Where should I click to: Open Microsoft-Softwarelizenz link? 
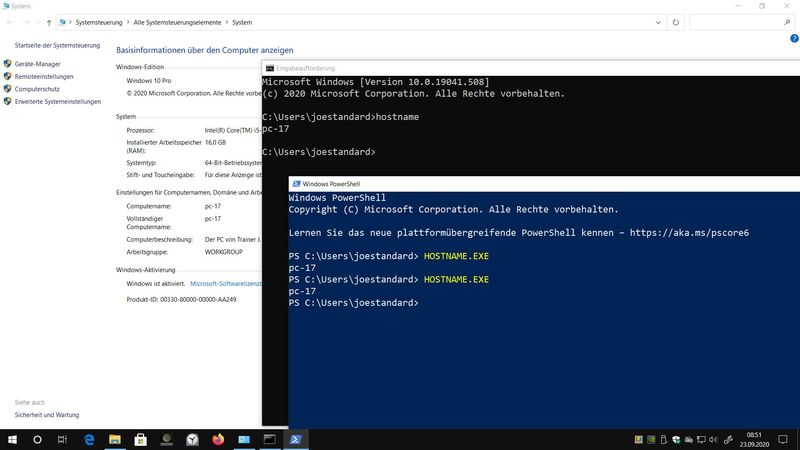point(226,284)
